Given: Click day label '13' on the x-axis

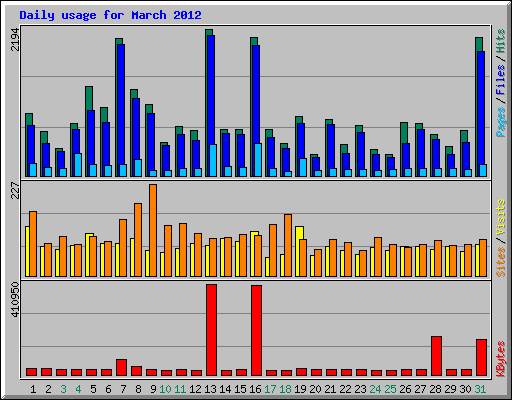Looking at the screenshot, I should tap(210, 389).
